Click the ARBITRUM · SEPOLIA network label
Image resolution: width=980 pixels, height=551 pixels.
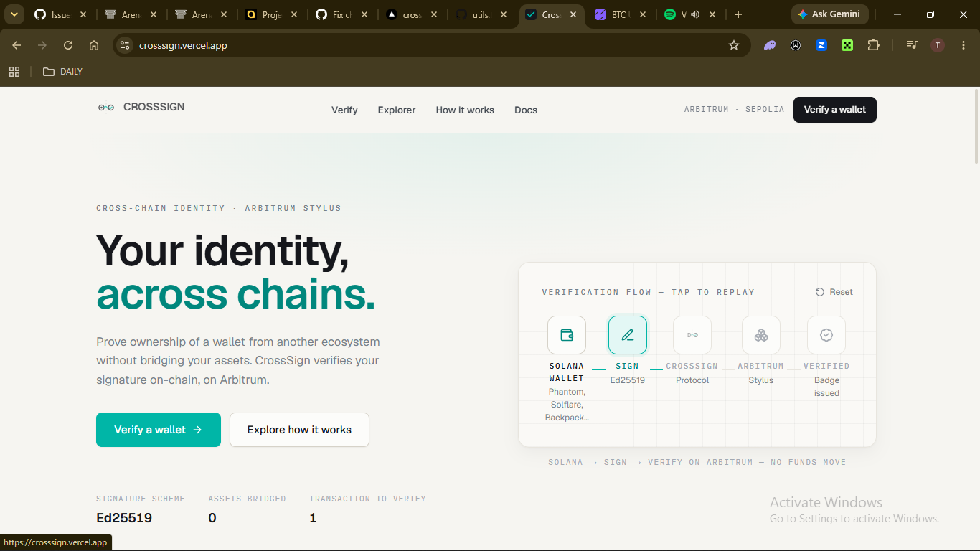click(734, 110)
